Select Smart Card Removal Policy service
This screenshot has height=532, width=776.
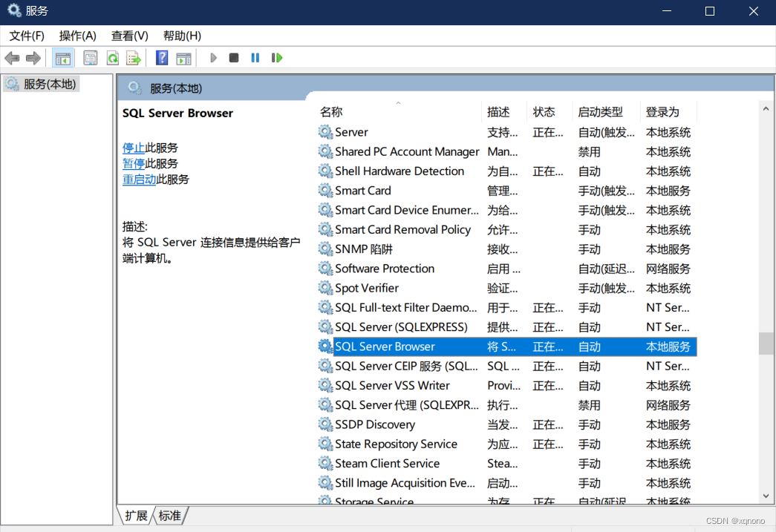[x=402, y=229]
